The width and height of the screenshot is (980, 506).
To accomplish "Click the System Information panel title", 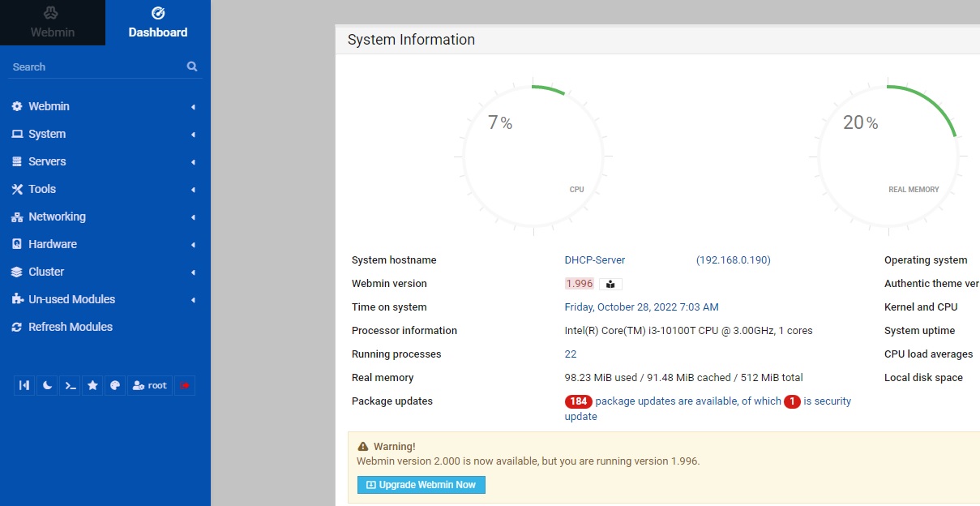I will 411,40.
